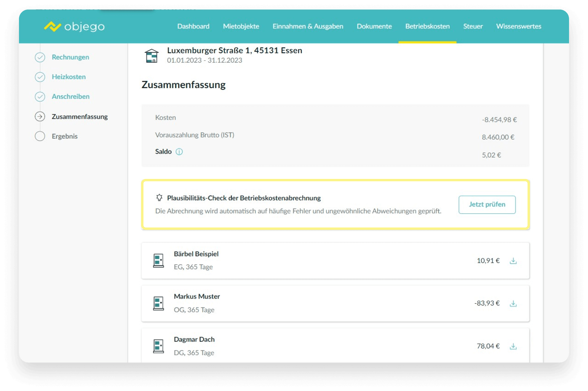Go to the Anschreiben step link

coord(71,97)
